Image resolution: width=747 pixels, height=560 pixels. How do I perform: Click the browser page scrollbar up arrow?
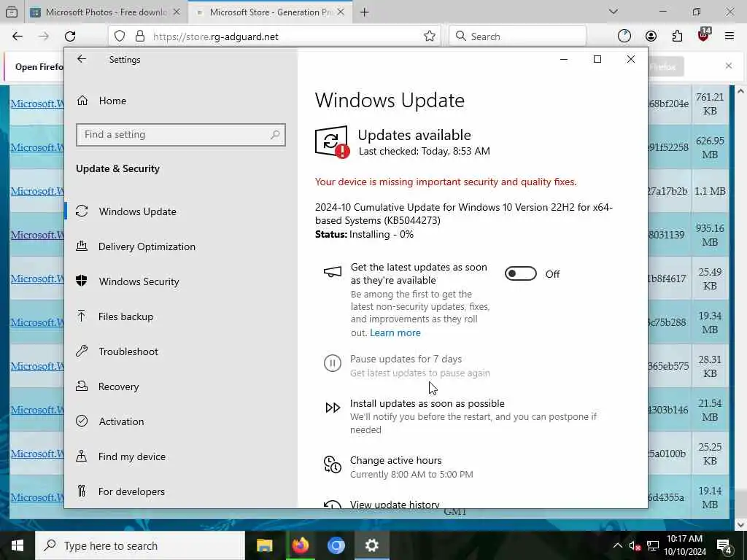741,90
